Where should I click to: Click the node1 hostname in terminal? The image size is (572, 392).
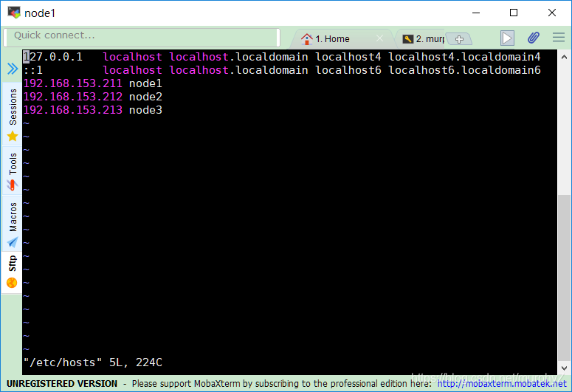click(145, 83)
